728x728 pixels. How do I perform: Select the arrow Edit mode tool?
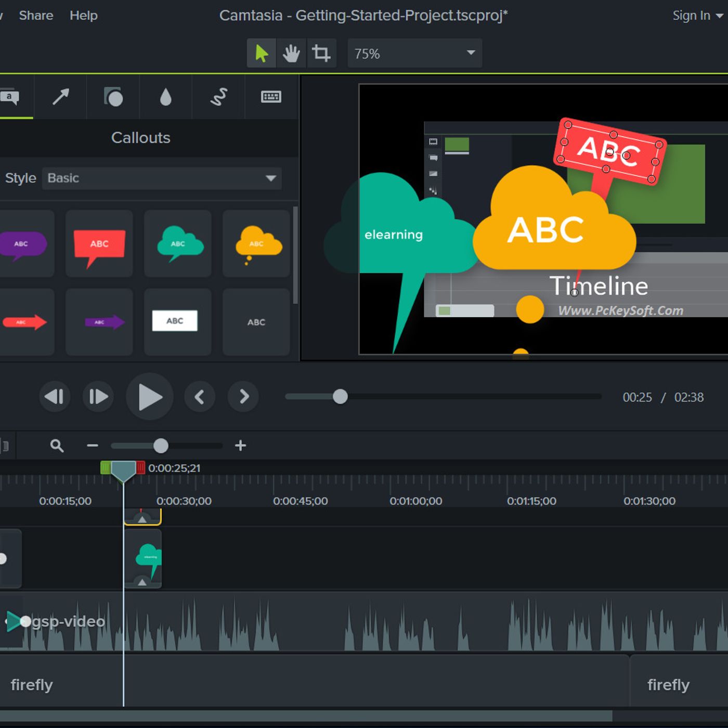[262, 53]
